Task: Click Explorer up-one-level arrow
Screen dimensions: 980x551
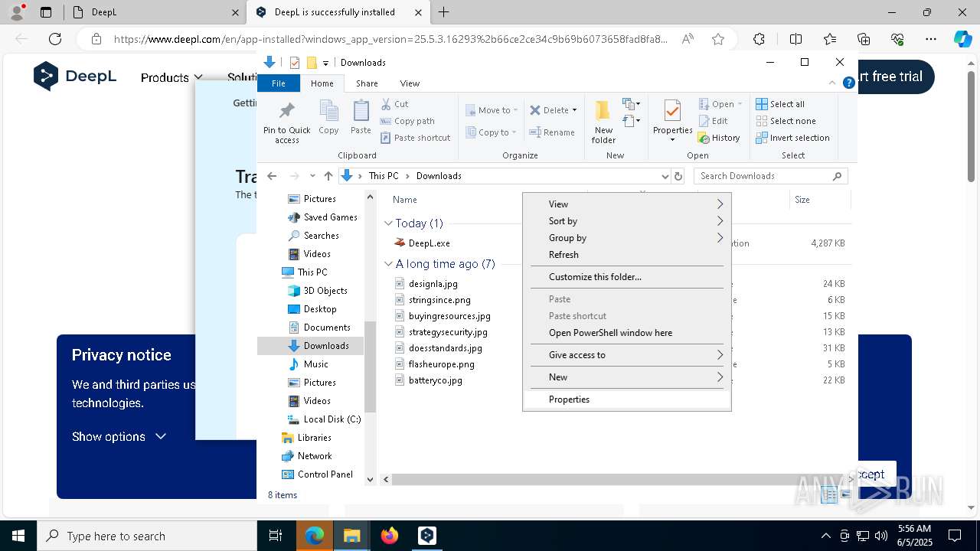Action: [328, 176]
